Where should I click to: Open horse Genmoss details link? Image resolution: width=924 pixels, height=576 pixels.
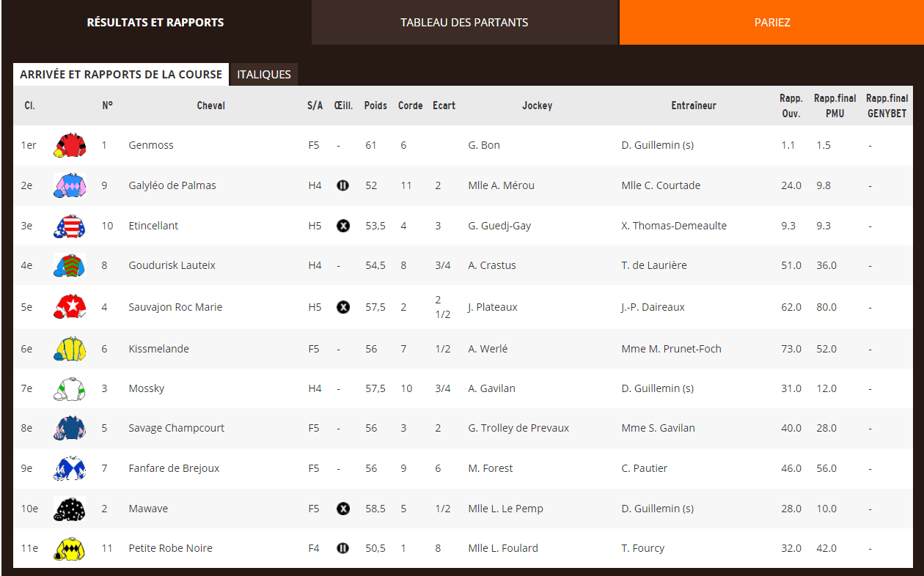(x=151, y=145)
